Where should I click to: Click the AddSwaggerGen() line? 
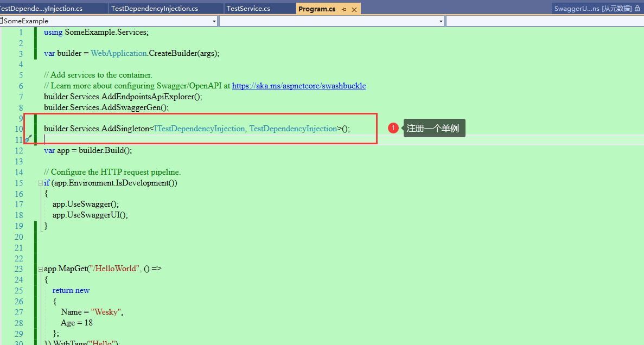tap(106, 107)
